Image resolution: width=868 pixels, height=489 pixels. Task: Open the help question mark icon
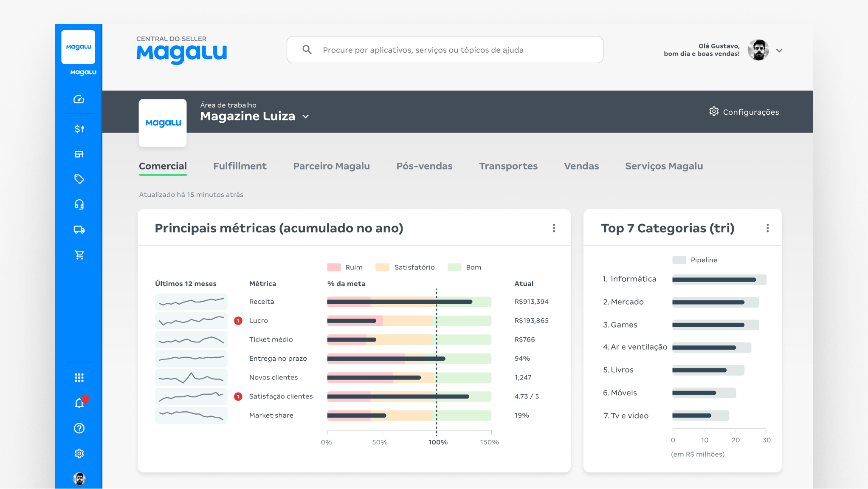tap(79, 428)
